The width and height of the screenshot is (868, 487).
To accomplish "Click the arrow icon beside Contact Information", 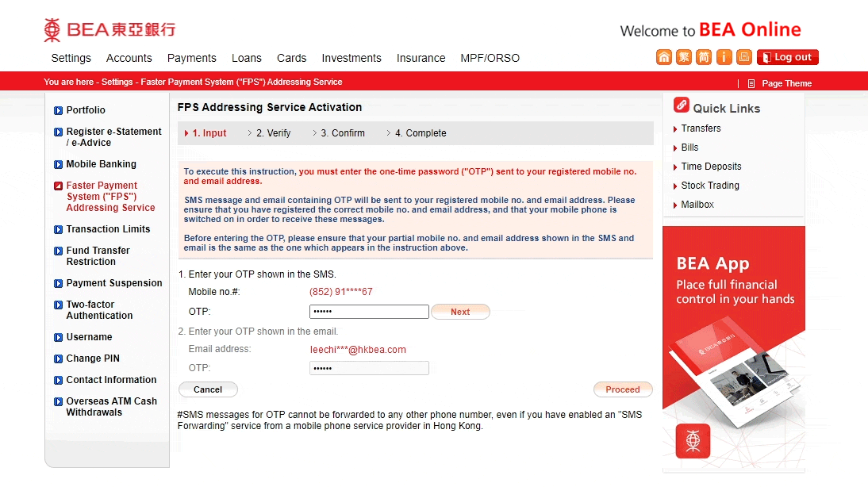I will tap(58, 380).
